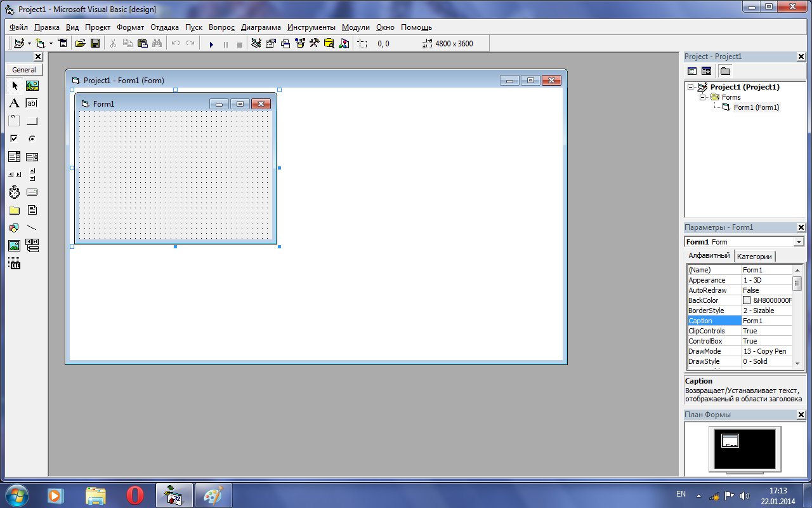Screen dimensions: 812x508
Task: Select the Label (A) control tool
Action: [x=15, y=103]
